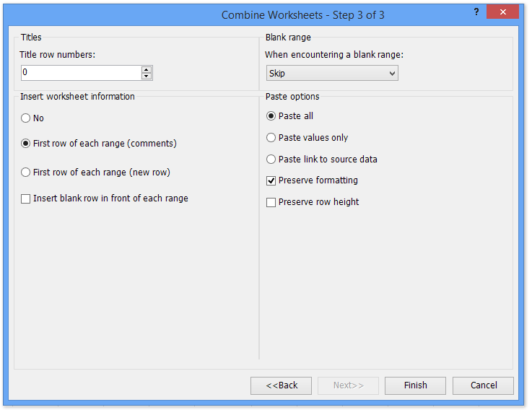This screenshot has width=532, height=410.
Task: Open the blank range Skip dropdown
Action: (332, 73)
